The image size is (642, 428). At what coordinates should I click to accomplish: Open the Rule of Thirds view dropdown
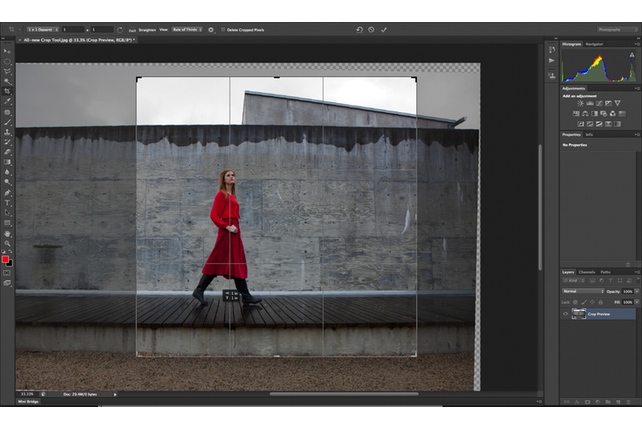point(187,29)
